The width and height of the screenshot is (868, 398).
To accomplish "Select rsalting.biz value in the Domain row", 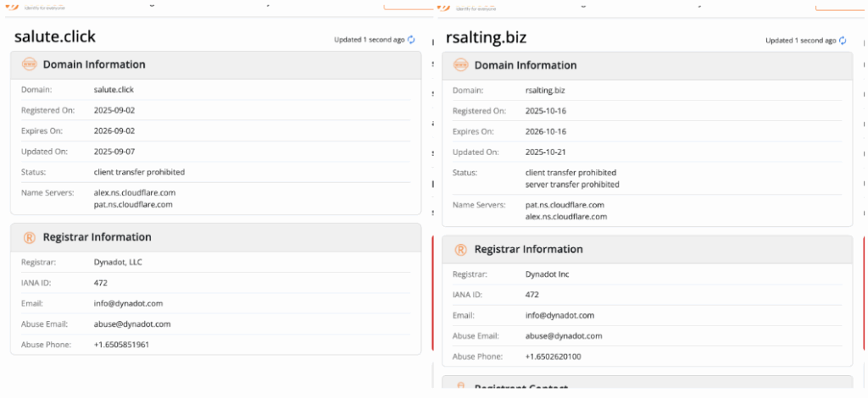I will coord(545,90).
